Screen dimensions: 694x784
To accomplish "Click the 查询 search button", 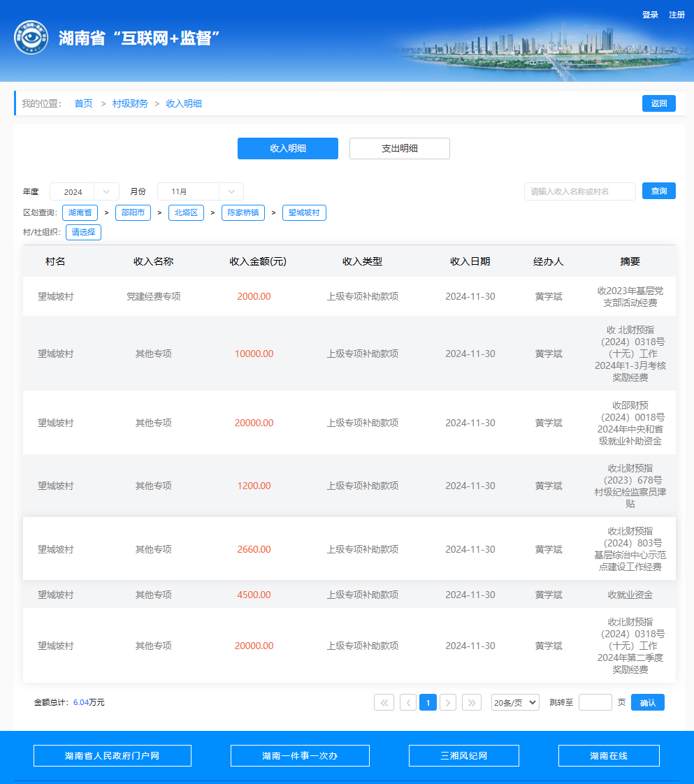I will (x=658, y=191).
